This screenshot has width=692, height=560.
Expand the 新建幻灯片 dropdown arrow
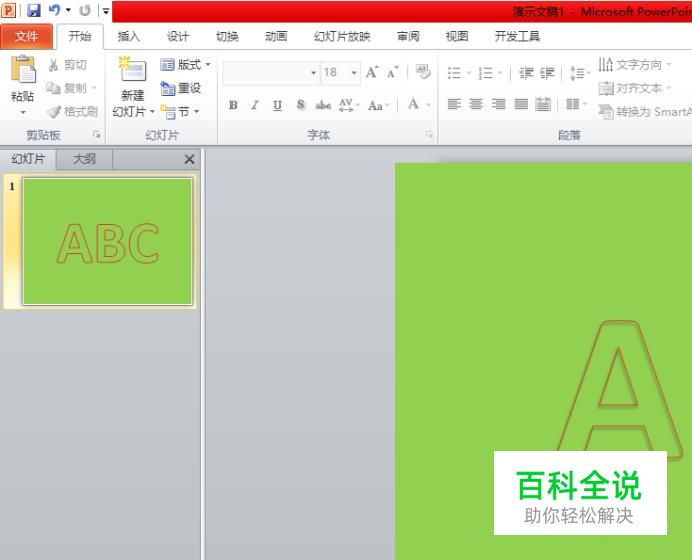point(151,112)
